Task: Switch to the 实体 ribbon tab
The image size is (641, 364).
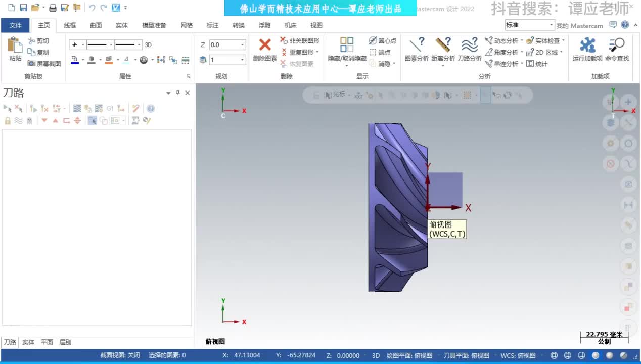Action: coord(121,25)
